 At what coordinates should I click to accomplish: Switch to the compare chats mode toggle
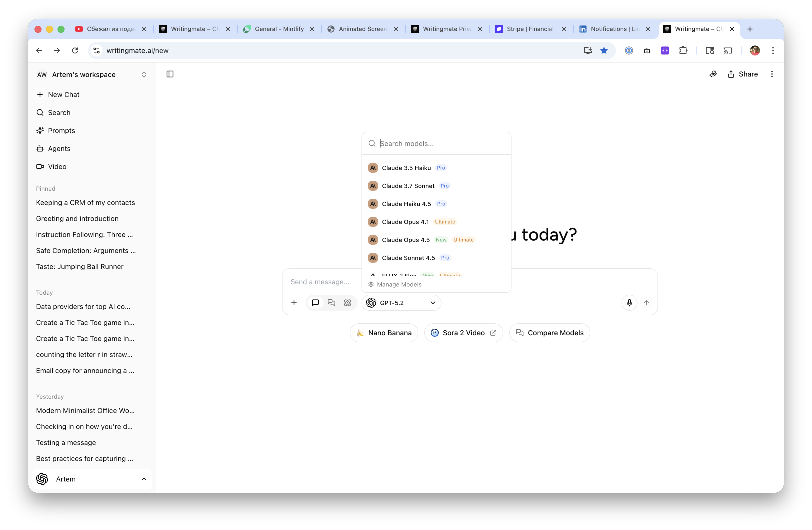click(331, 303)
